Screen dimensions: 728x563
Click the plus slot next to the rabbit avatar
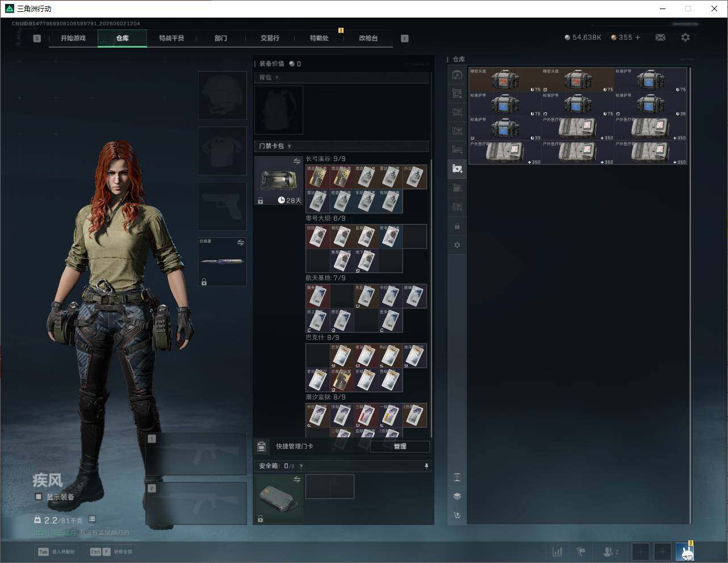point(663,552)
